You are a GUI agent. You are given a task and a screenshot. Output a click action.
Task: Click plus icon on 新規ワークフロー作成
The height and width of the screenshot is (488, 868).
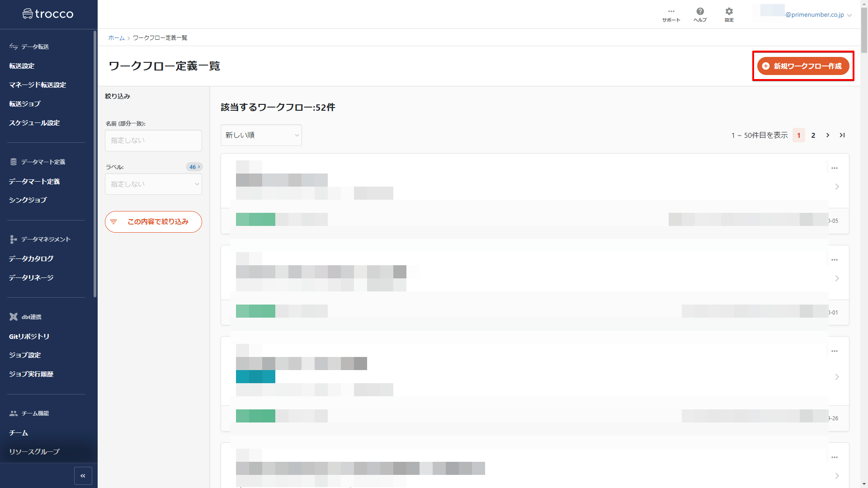click(766, 66)
